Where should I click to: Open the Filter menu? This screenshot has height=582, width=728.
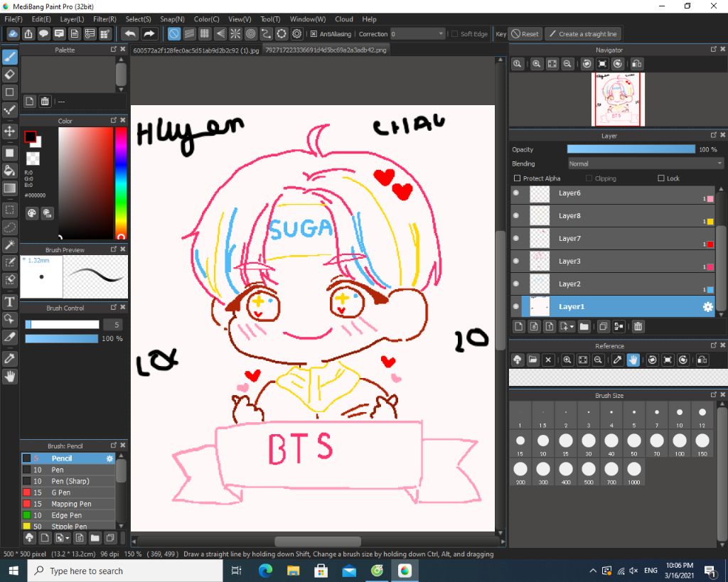click(105, 19)
